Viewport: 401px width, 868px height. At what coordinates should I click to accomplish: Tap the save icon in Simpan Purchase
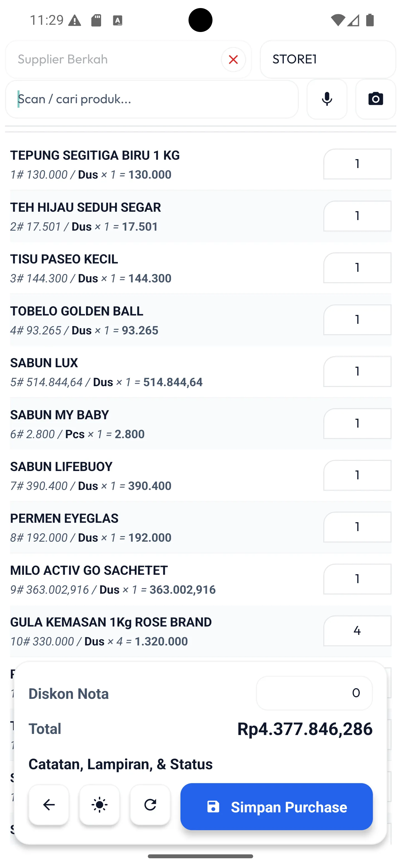(213, 807)
